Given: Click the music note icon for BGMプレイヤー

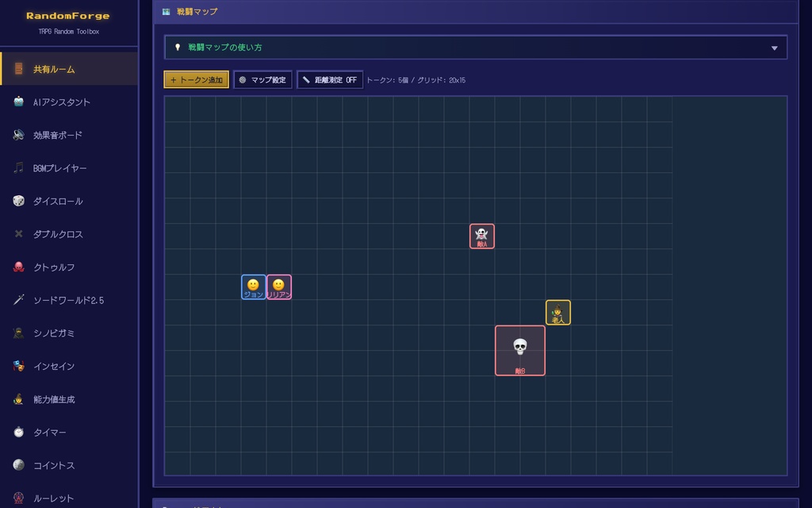Looking at the screenshot, I should (19, 168).
